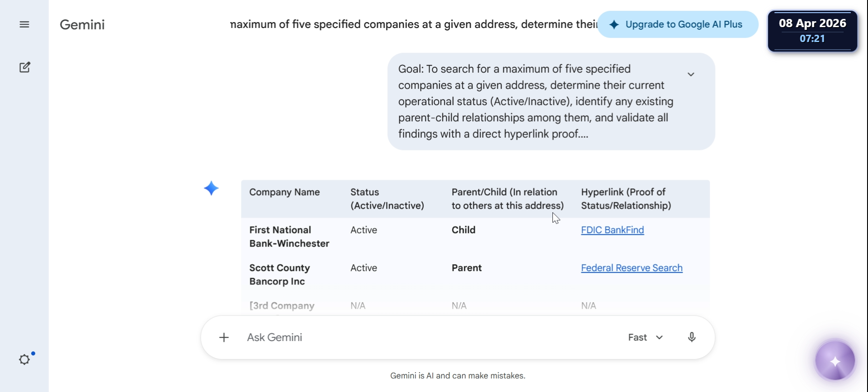Image resolution: width=868 pixels, height=392 pixels.
Task: Click the conversation title at top
Action: point(413,24)
